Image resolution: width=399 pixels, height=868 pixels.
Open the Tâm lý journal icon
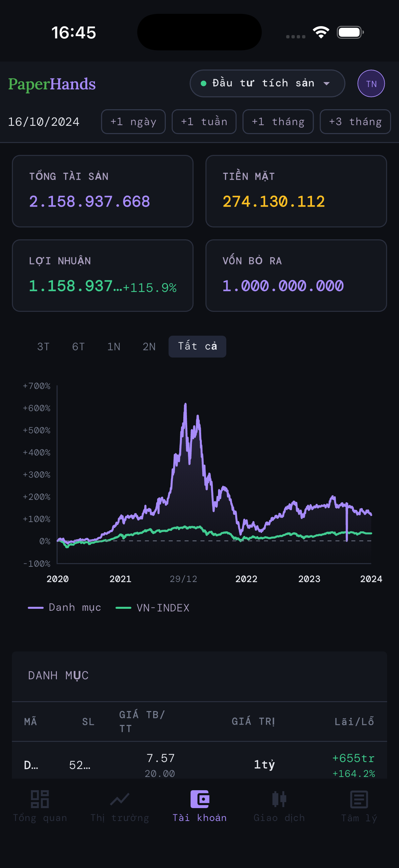[359, 799]
